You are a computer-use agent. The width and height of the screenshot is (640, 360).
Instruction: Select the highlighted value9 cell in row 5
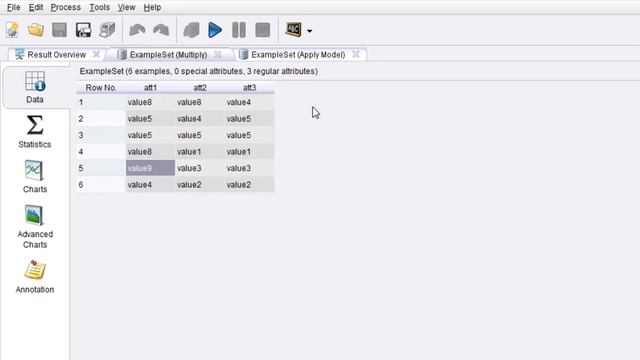[x=150, y=168]
